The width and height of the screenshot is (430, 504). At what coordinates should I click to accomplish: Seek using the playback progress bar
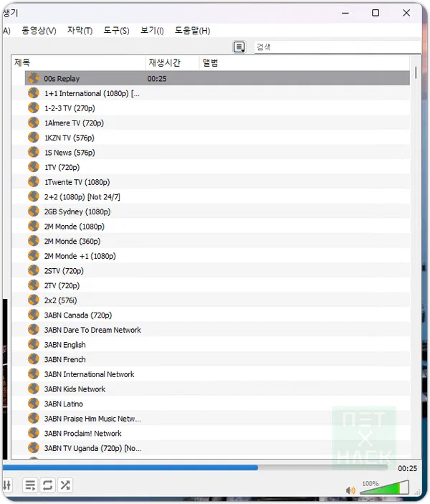pos(195,467)
